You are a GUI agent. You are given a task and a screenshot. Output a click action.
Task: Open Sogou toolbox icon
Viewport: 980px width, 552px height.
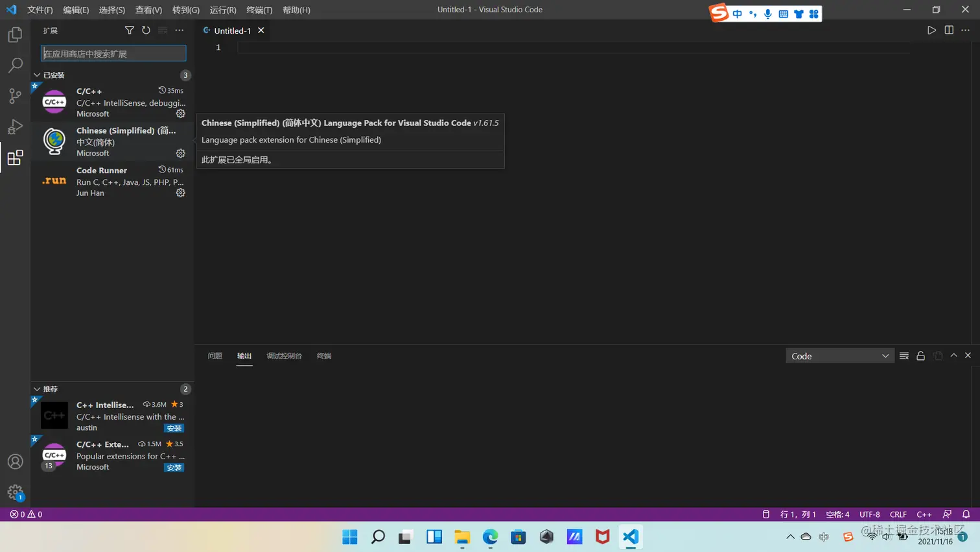(814, 14)
